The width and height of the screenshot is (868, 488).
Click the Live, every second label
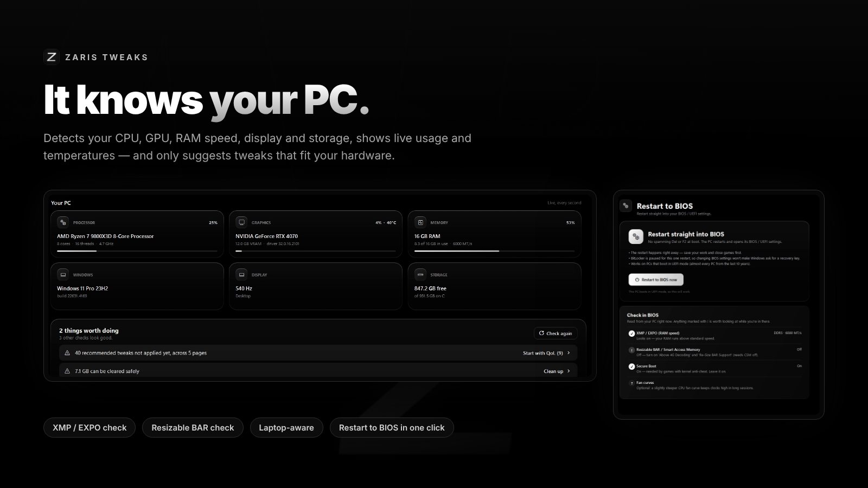564,203
